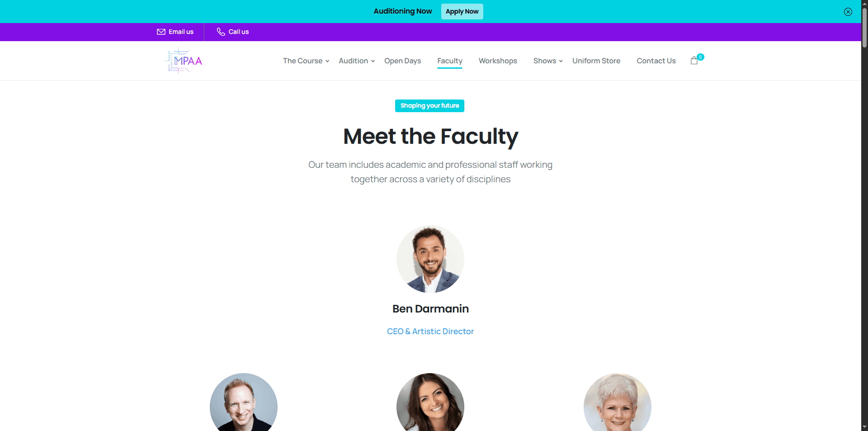Expand the Audition dropdown chevron

click(x=373, y=61)
